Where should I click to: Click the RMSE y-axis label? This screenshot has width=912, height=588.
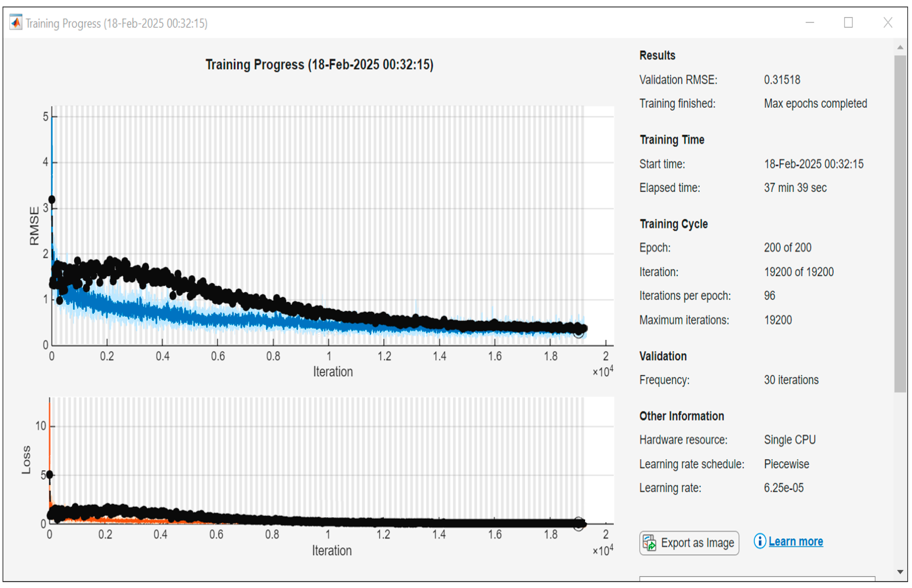34,226
